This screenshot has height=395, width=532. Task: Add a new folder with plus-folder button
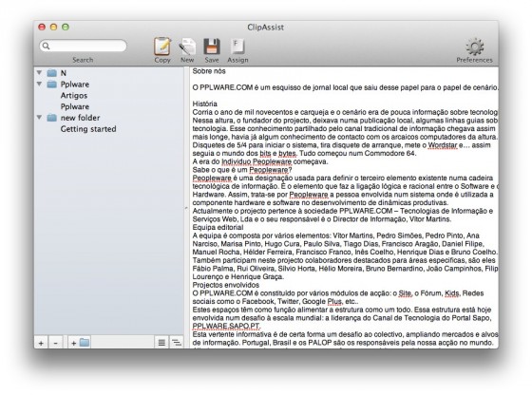coord(80,343)
